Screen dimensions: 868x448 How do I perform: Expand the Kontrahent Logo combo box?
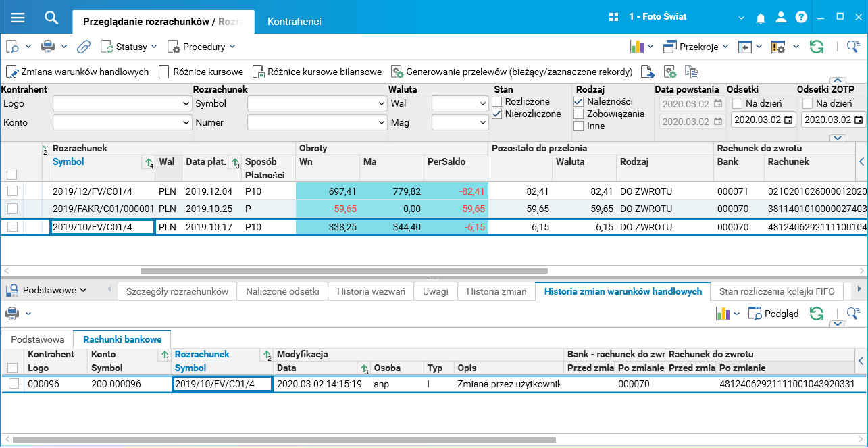click(186, 104)
